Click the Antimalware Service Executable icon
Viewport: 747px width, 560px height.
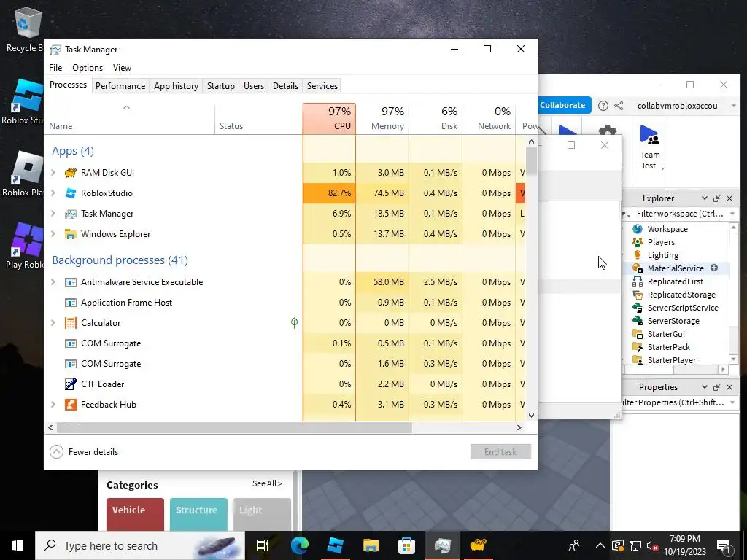(x=71, y=282)
